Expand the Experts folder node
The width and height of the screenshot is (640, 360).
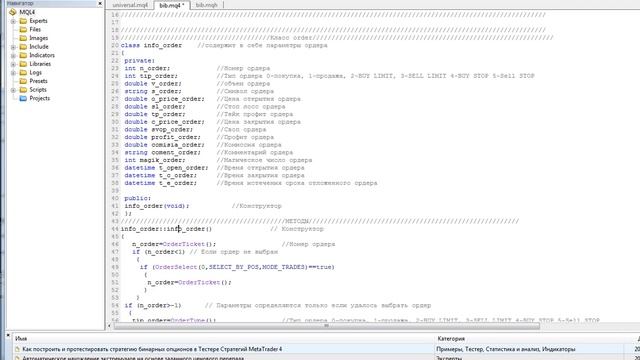pyautogui.click(x=13, y=21)
